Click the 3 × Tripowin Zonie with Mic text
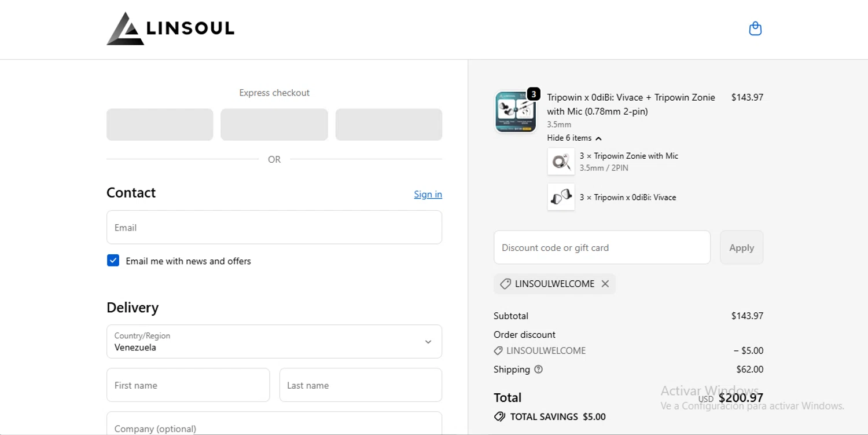This screenshot has width=868, height=435. click(628, 156)
